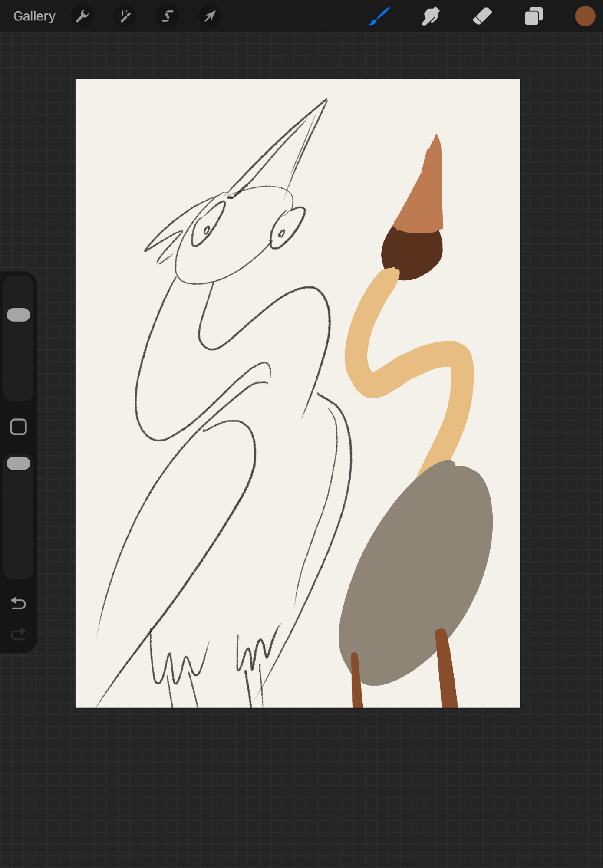This screenshot has width=603, height=868.
Task: Tap the square Modify button in sidebar
Action: pos(19,427)
